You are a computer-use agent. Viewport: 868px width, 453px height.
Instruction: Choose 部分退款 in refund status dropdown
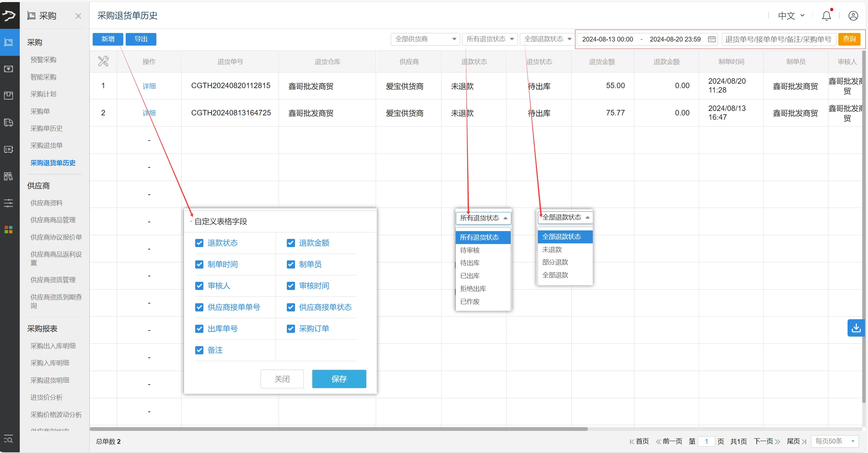tap(555, 262)
